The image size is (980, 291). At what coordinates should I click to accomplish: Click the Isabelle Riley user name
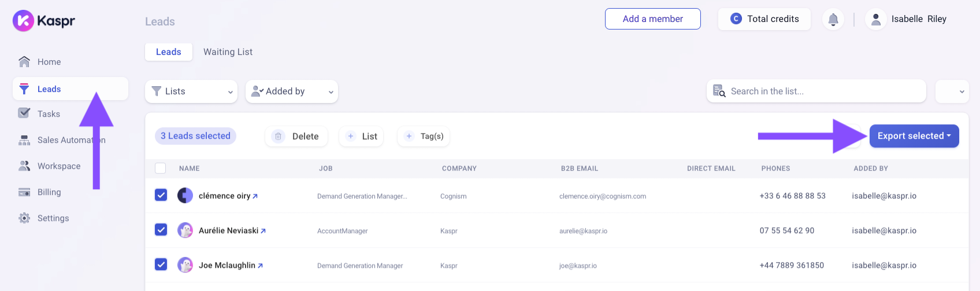[x=919, y=19]
